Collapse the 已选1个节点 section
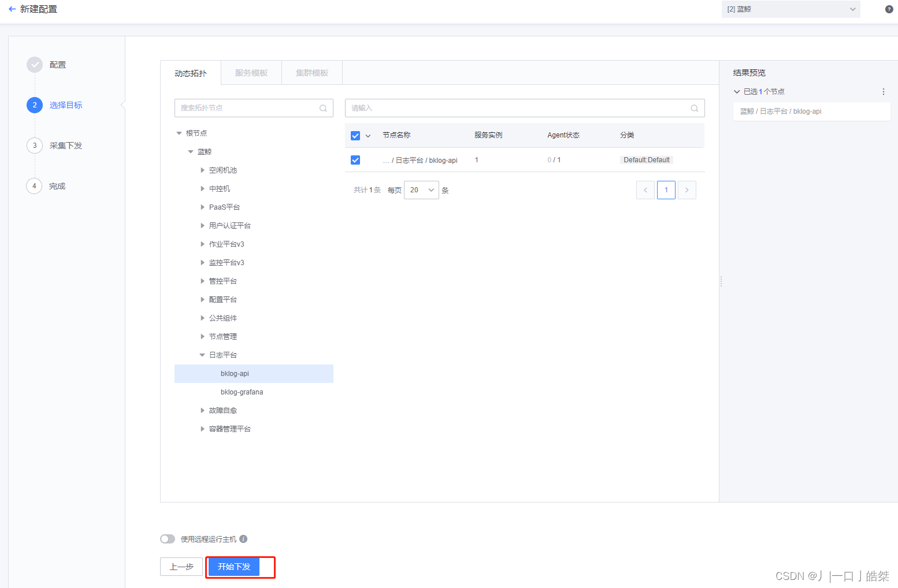898x588 pixels. [x=737, y=92]
